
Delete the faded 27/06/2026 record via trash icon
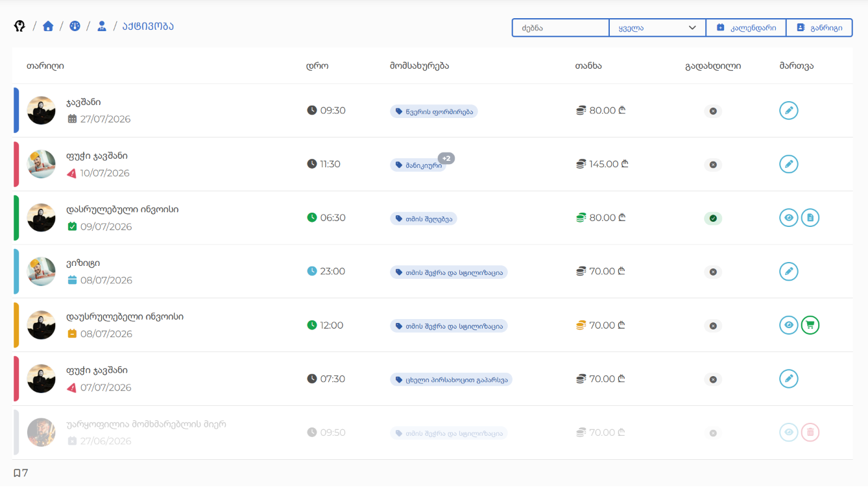coord(810,433)
